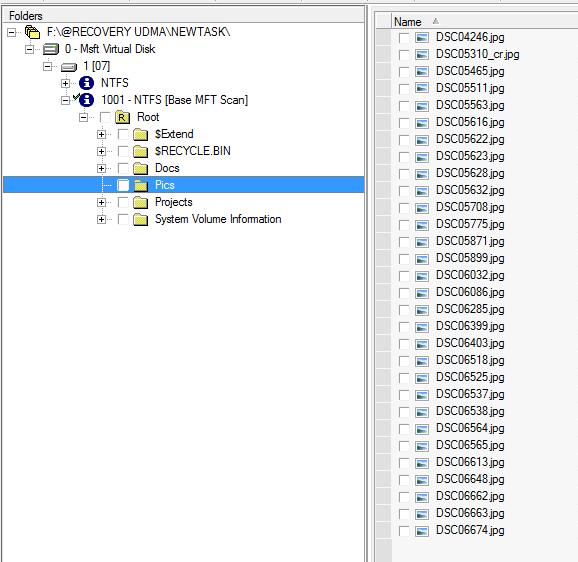Screen dimensions: 578x562
Task: Tick the checkbox for DSC05871.jpg
Action: (404, 242)
